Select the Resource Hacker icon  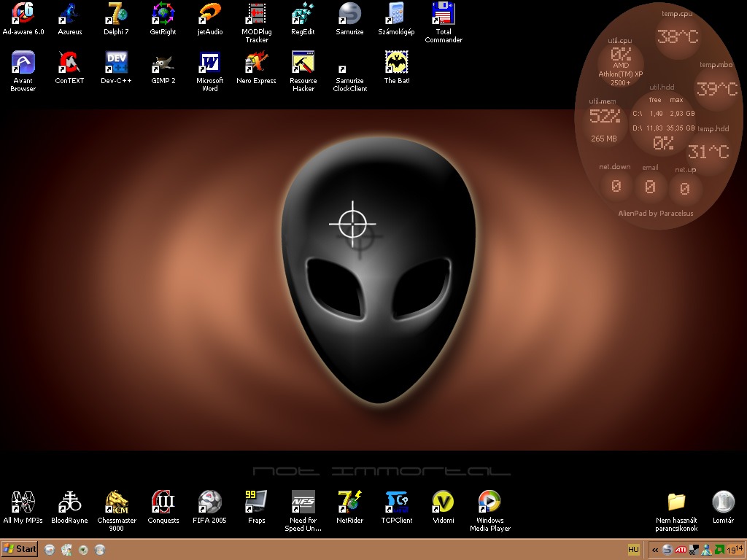pos(303,63)
